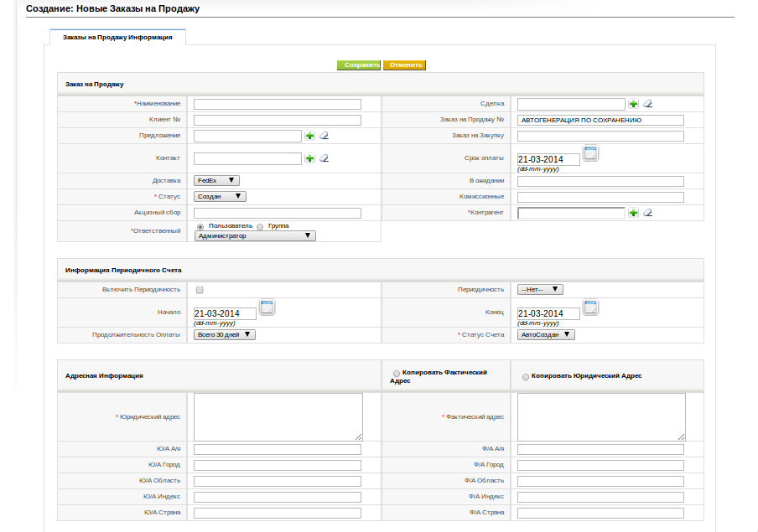Open calendar icon for Срок оплаты date

click(x=591, y=153)
